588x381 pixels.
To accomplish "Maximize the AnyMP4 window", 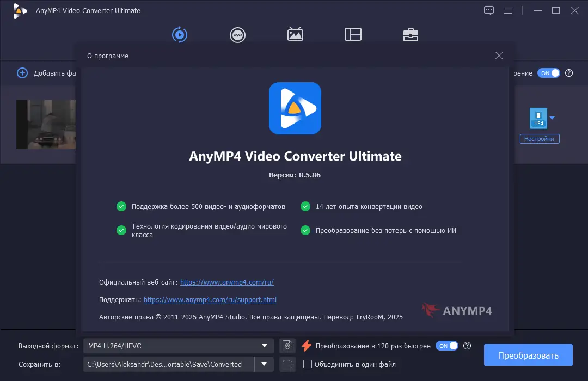I will 556,10.
